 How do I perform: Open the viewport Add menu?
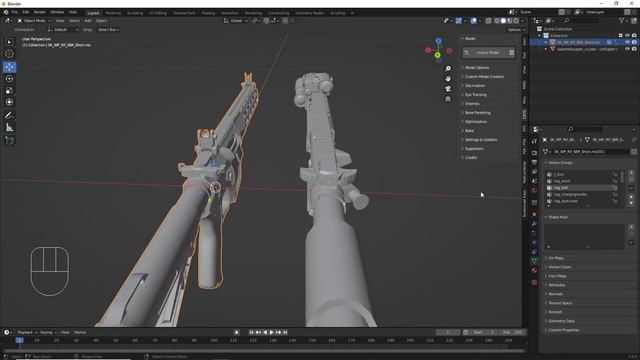coord(88,20)
